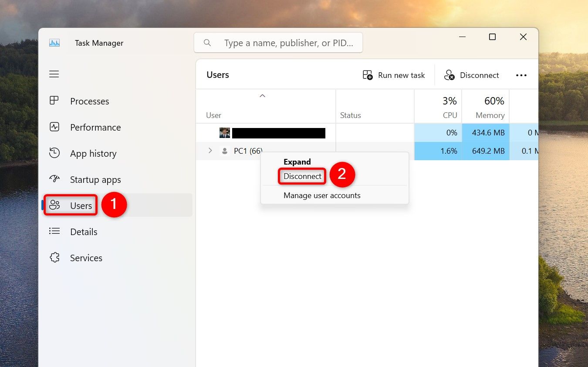Screen dimensions: 588x367
Task: Click the user profile picture thumbnail
Action: (x=225, y=133)
